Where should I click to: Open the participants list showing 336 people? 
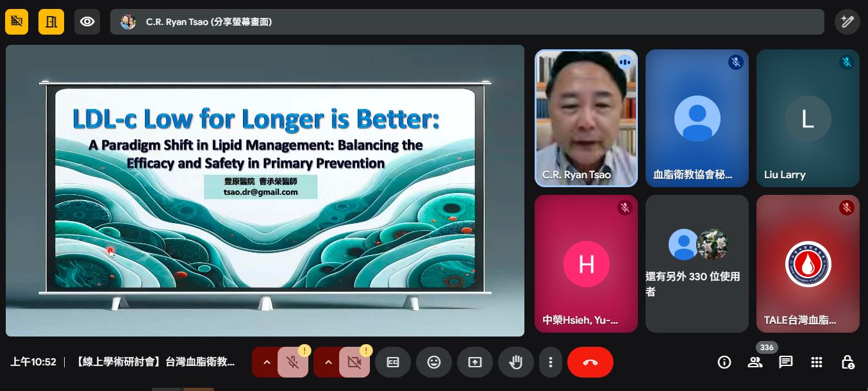click(x=755, y=362)
